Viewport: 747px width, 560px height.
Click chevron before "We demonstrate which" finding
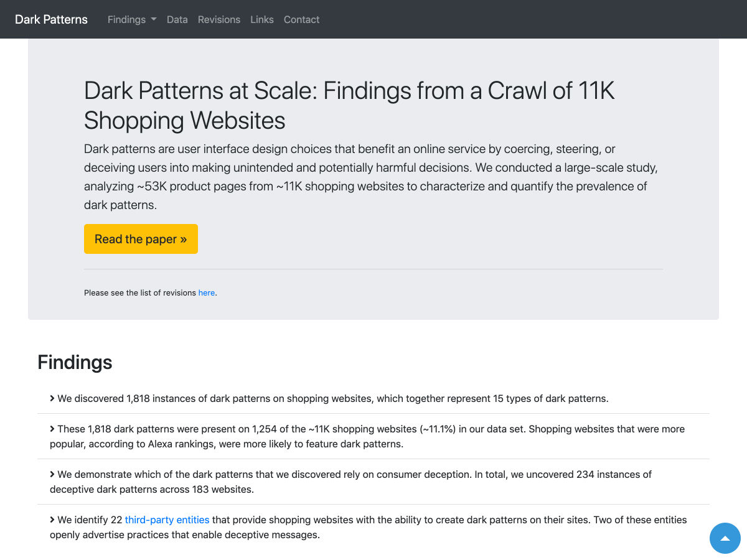[x=52, y=474]
